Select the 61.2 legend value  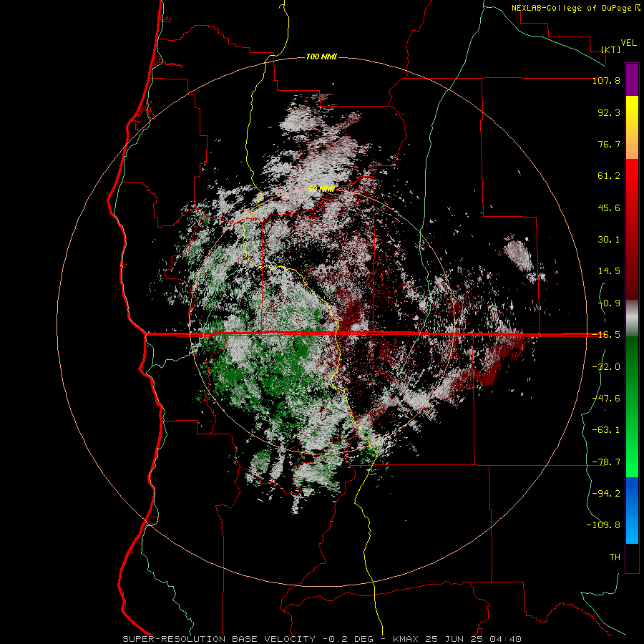609,176
